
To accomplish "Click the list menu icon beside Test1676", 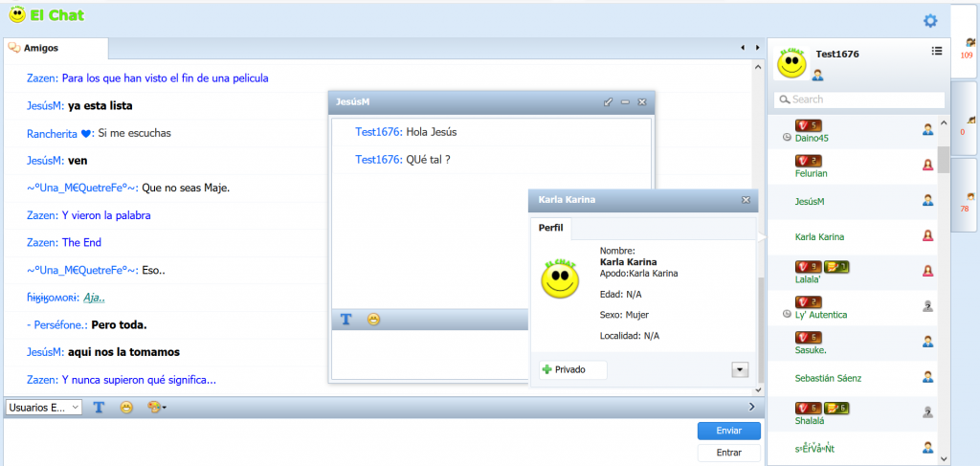I will click(937, 51).
